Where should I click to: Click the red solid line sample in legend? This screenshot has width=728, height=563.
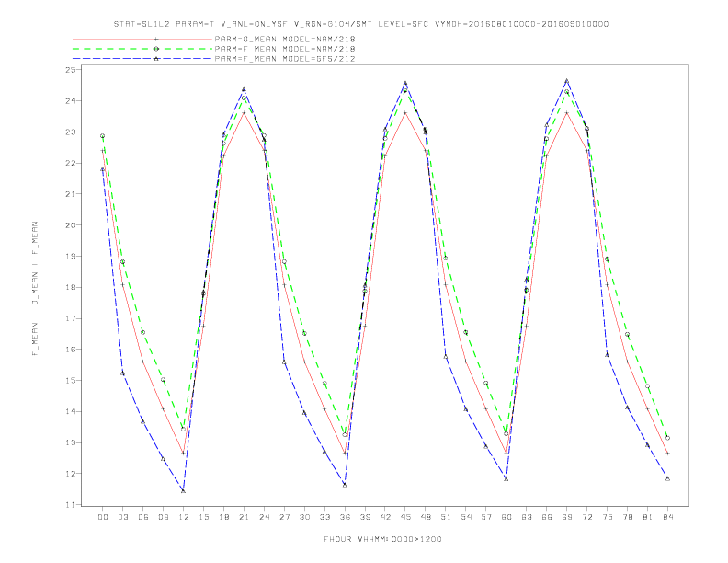(142, 39)
